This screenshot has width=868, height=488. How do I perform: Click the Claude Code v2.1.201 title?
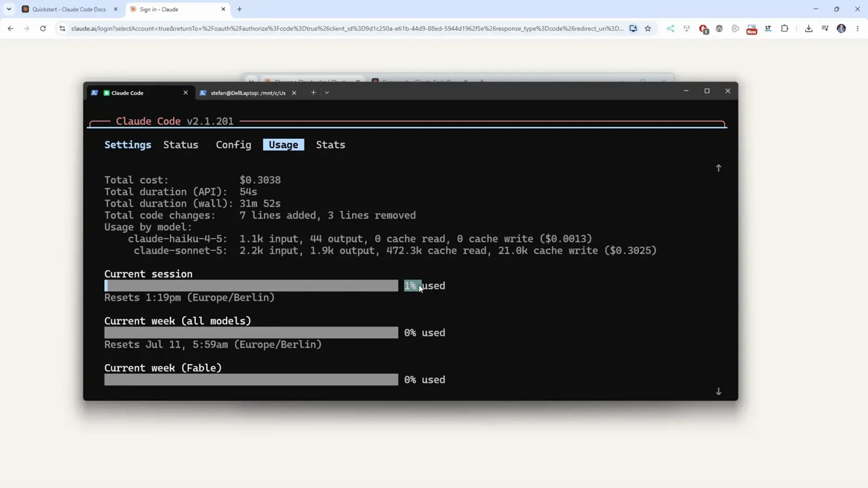click(x=175, y=121)
